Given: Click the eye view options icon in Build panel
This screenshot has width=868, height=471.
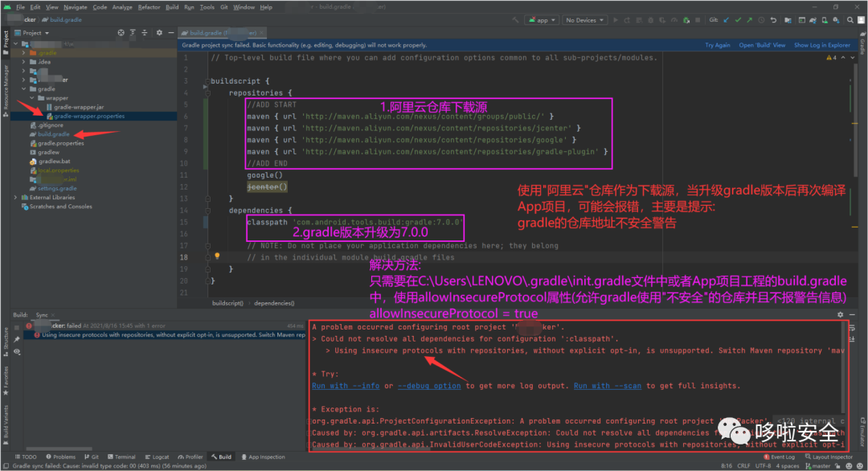Looking at the screenshot, I should pyautogui.click(x=17, y=351).
